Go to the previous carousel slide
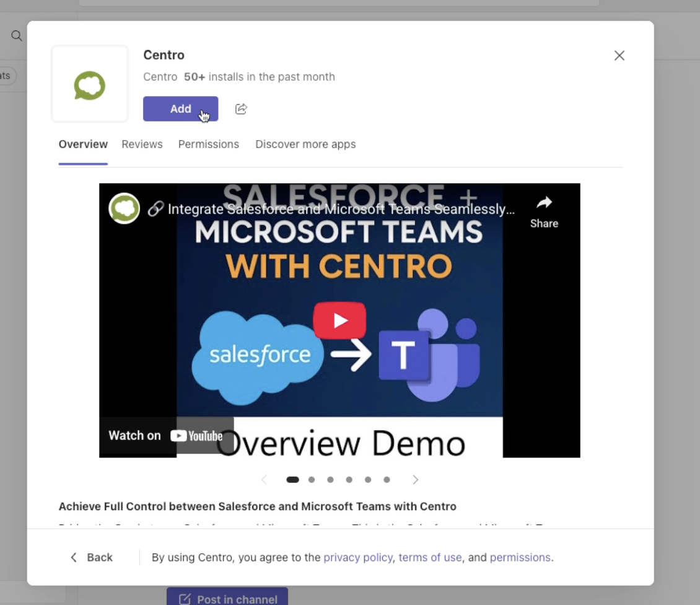This screenshot has height=605, width=700. click(x=265, y=480)
